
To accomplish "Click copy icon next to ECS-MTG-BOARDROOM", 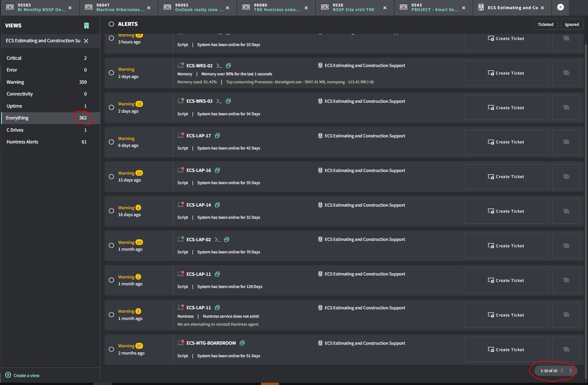I will point(242,343).
